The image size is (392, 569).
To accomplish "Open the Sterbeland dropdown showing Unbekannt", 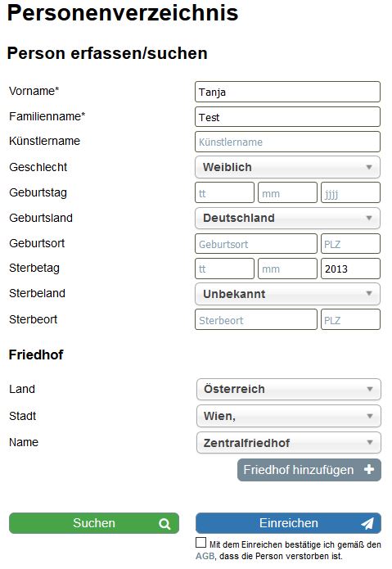I will pyautogui.click(x=287, y=294).
